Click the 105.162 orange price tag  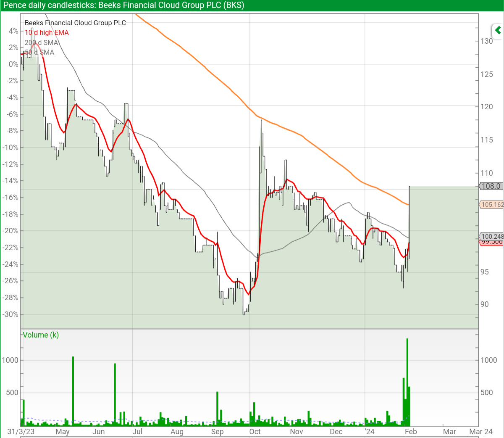(492, 205)
